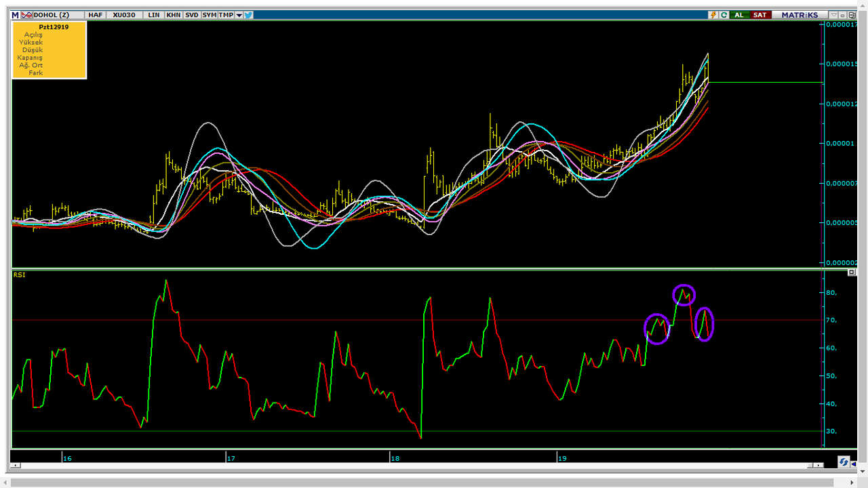Screen dimensions: 868x488
Task: Click the Twitter bird icon
Action: click(x=248, y=15)
